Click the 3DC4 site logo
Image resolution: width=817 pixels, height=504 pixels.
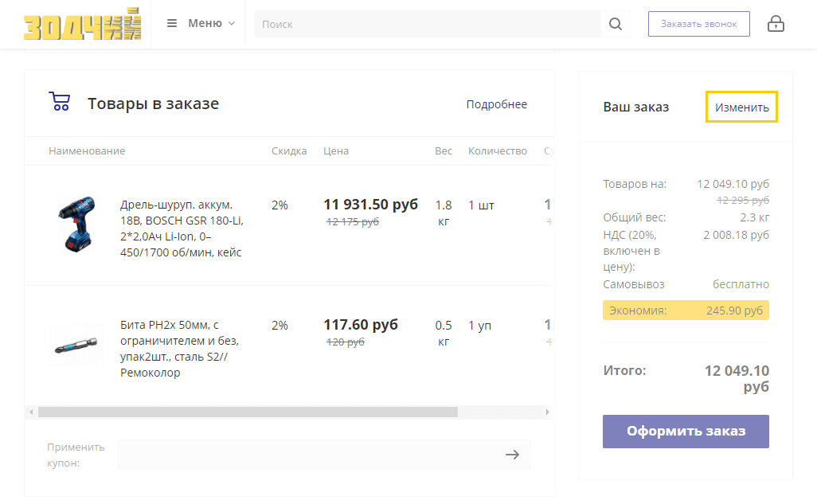click(x=82, y=24)
